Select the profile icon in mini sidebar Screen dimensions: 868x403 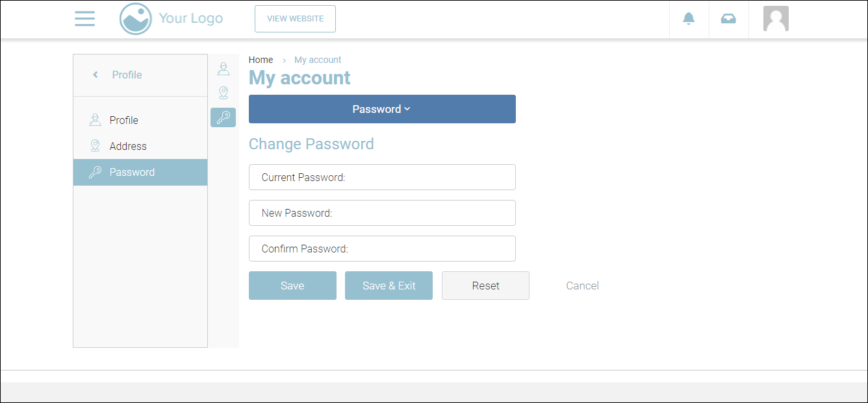(x=223, y=69)
